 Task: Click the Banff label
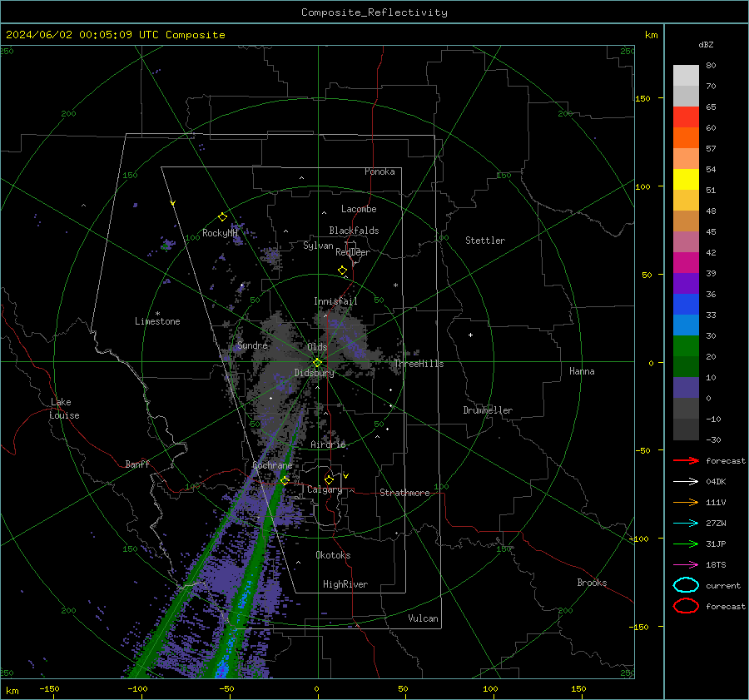pos(137,464)
